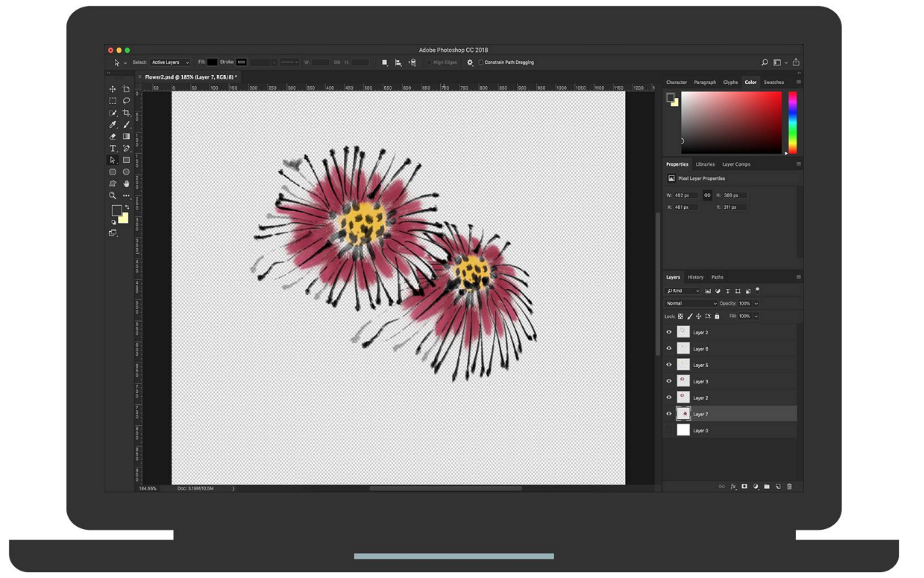This screenshot has width=924, height=578.
Task: Click the Delete layer trash icon
Action: click(789, 487)
